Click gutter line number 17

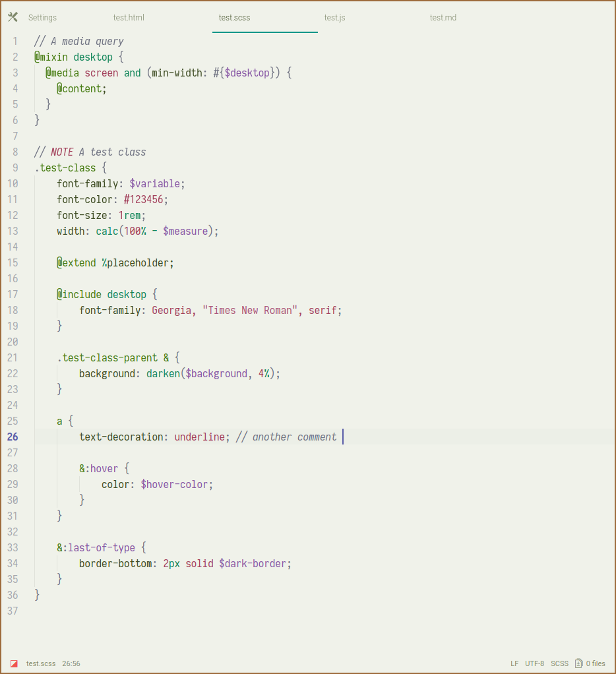point(13,294)
